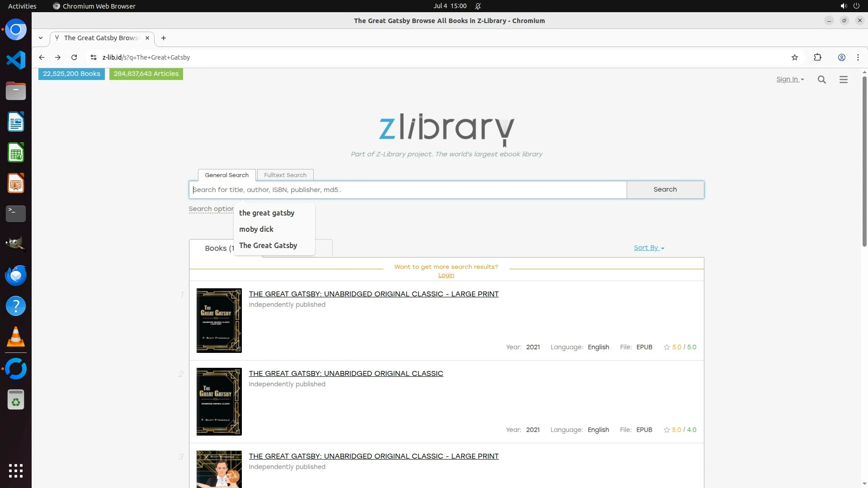Open the Z-Library header search icon
The image size is (868, 488).
coord(821,80)
